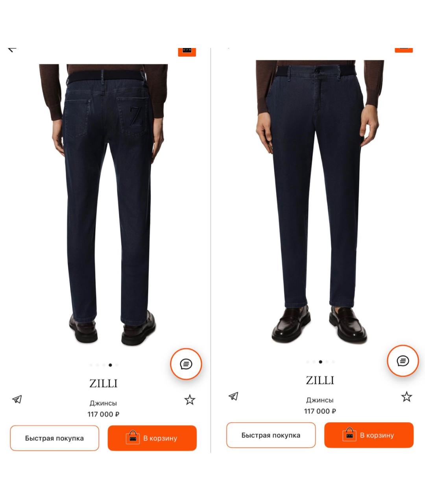425x504 pixels.
Task: Add right jeans to favorites with star
Action: 407,397
